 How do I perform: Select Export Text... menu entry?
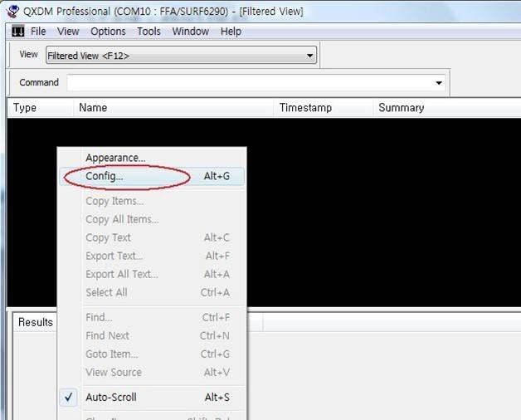(x=152, y=256)
